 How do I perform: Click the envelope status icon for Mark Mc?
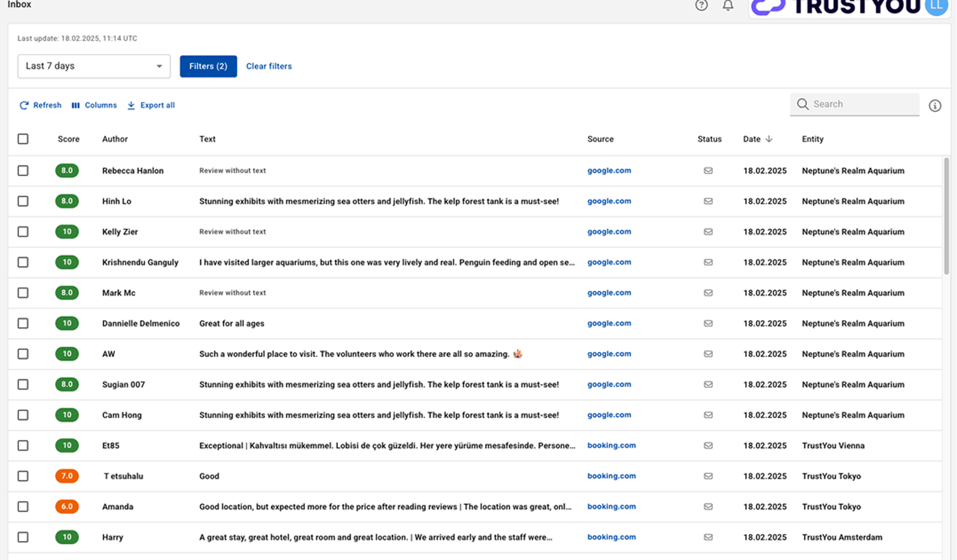708,293
